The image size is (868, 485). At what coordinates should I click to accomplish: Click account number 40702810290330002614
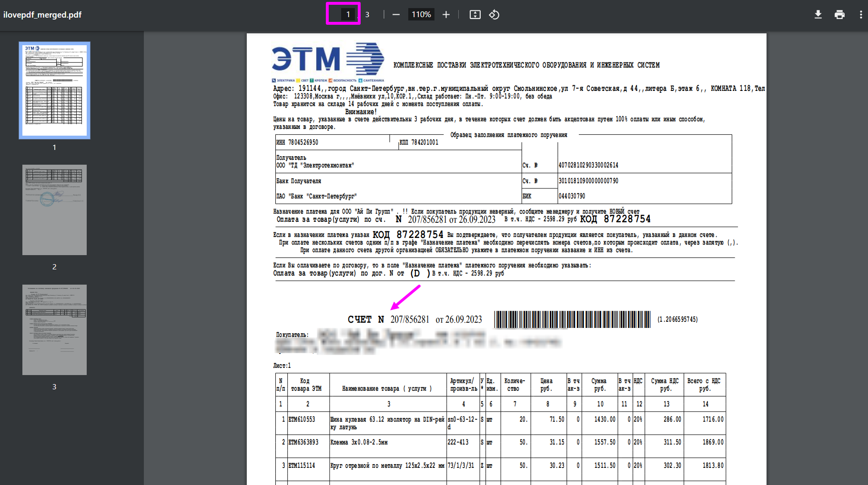click(588, 165)
